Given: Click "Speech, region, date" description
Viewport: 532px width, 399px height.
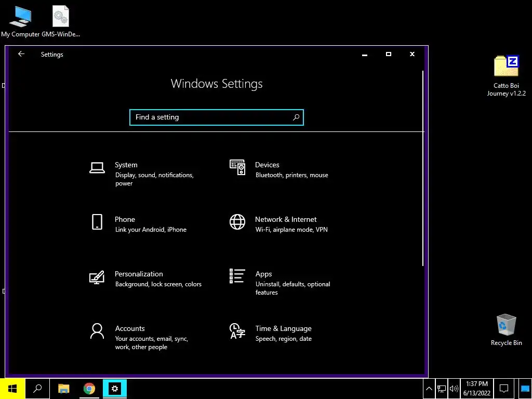Looking at the screenshot, I should tap(283, 339).
